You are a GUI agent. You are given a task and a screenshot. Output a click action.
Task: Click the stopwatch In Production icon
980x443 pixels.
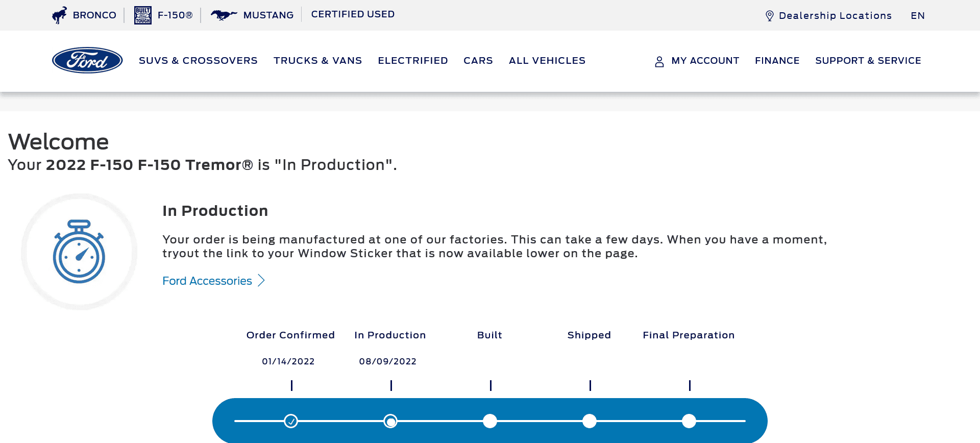(x=79, y=252)
